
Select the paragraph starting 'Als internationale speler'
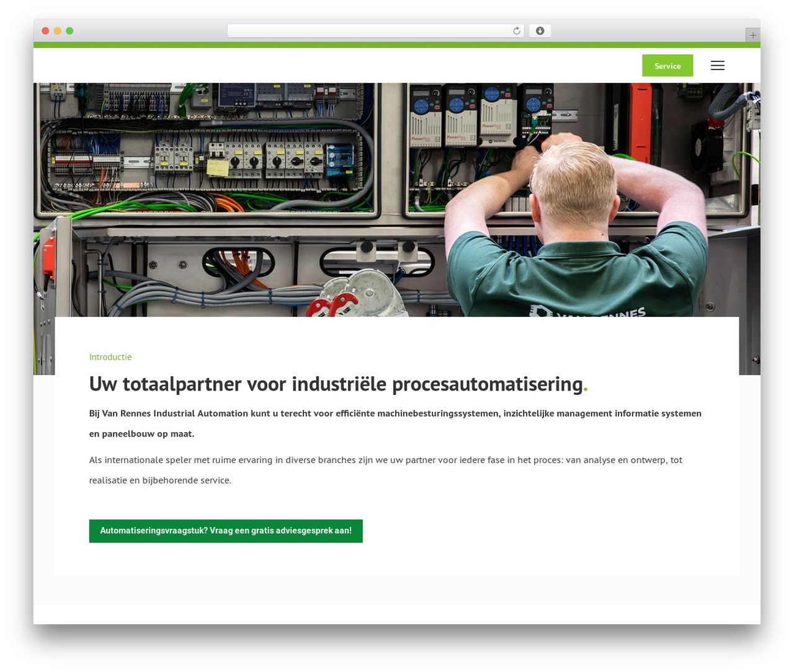click(x=386, y=470)
